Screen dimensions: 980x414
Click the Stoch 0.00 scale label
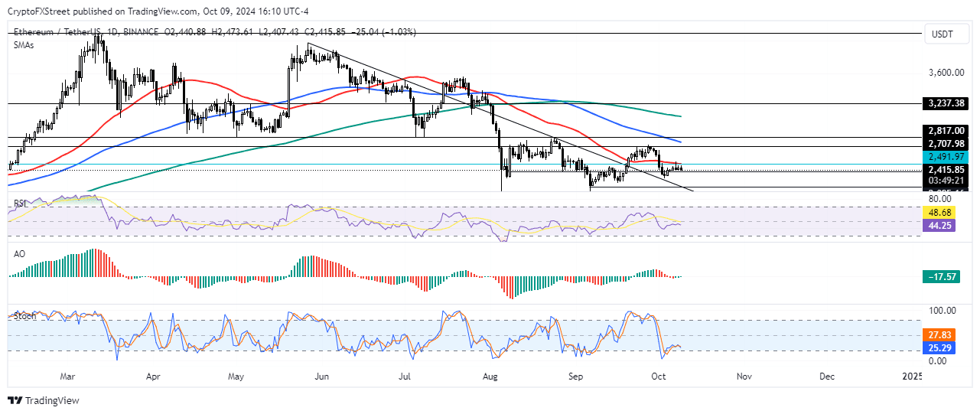click(938, 360)
